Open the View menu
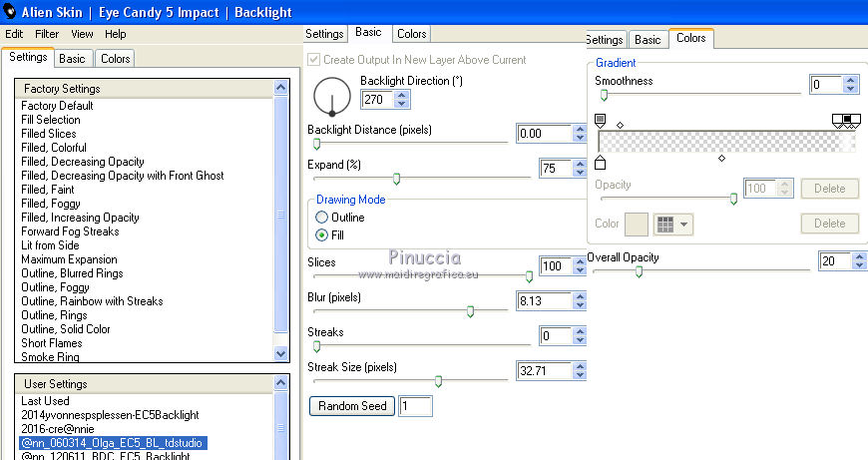868x460 pixels. click(x=82, y=34)
